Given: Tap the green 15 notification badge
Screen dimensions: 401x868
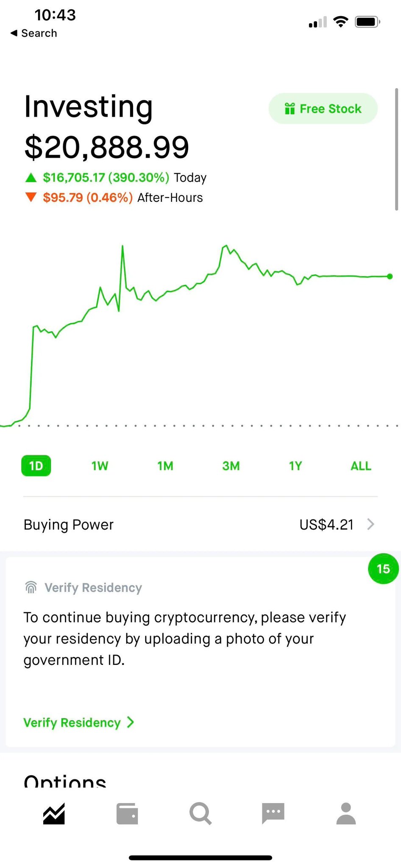Looking at the screenshot, I should pos(383,569).
